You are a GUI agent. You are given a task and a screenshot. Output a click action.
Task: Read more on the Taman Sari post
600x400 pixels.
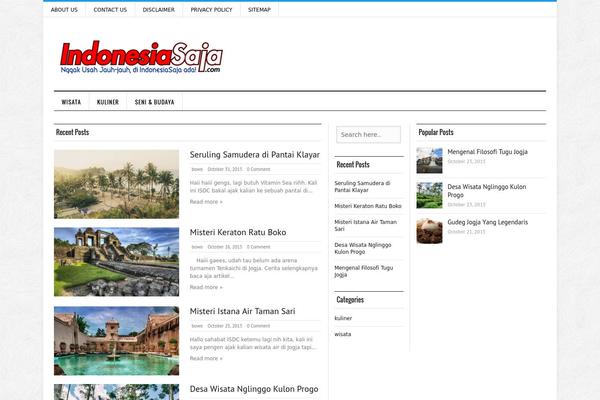[x=206, y=358]
